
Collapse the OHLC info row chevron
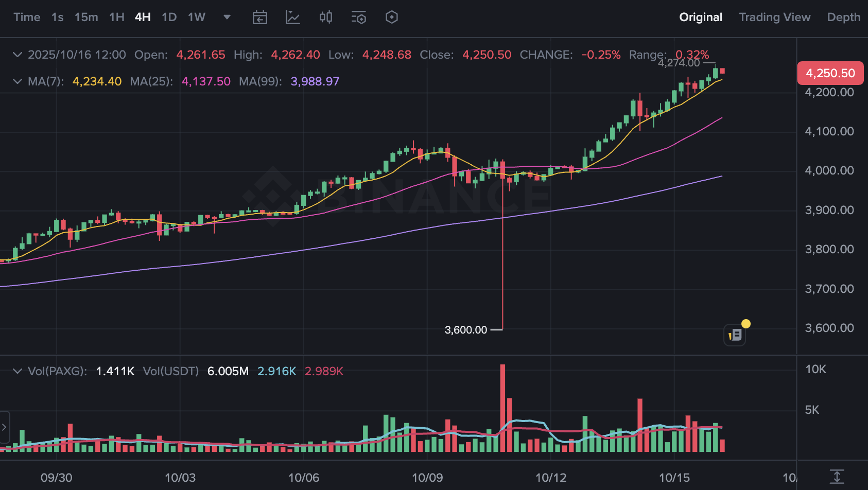pos(18,55)
